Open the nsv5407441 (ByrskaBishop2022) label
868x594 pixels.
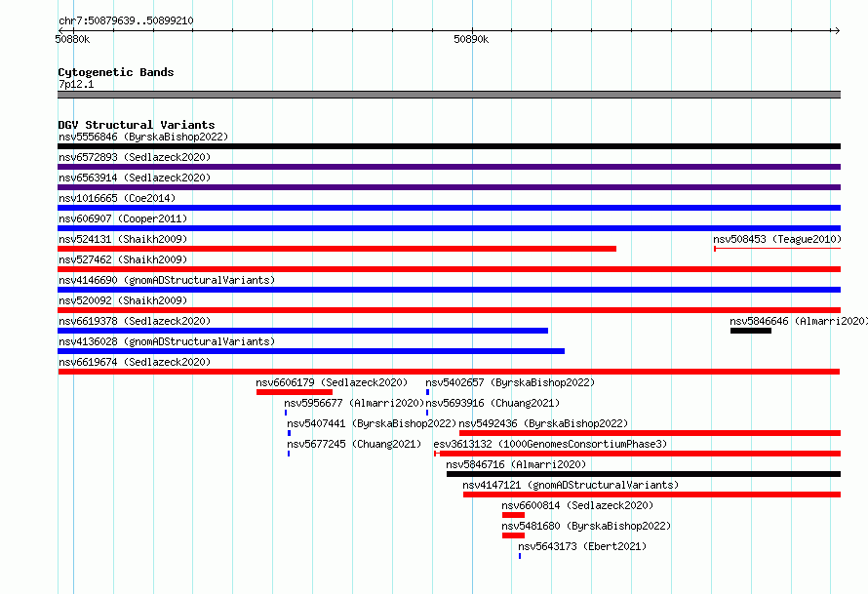pos(372,423)
